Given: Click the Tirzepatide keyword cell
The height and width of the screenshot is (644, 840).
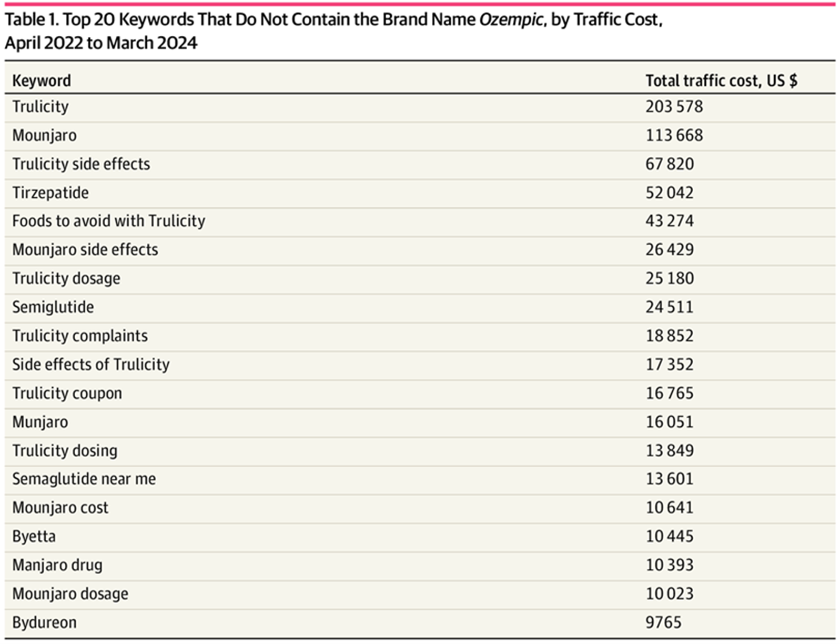Looking at the screenshot, I should tap(50, 193).
